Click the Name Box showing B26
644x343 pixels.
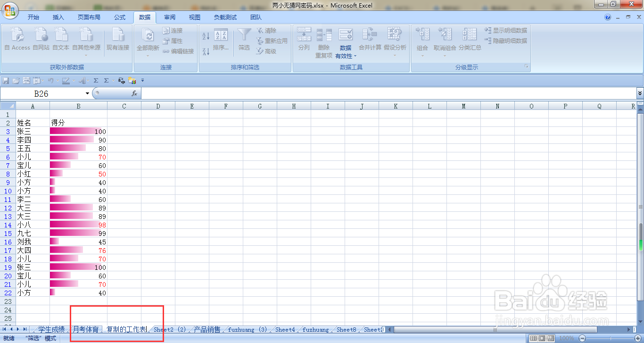[41, 93]
